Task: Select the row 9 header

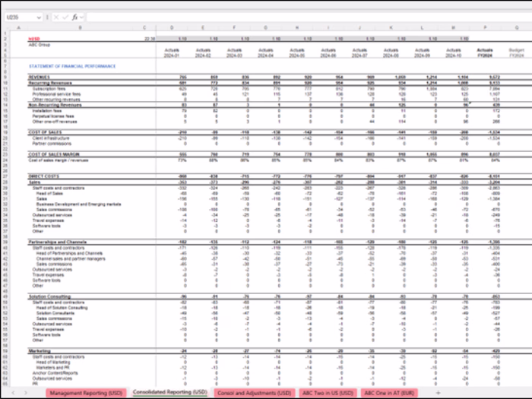Action: (5, 78)
